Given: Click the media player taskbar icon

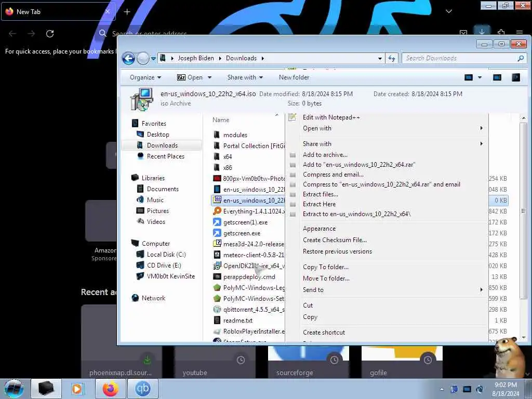Looking at the screenshot, I should click(x=78, y=389).
